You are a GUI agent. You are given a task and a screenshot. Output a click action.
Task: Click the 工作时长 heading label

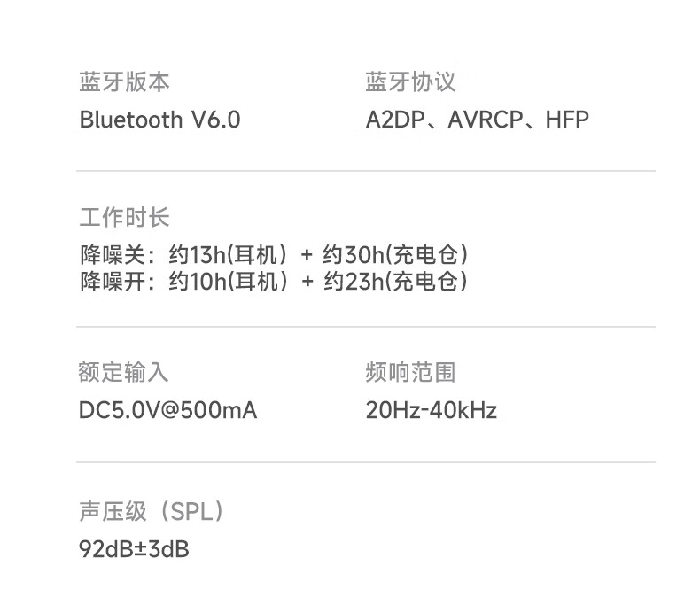[124, 217]
